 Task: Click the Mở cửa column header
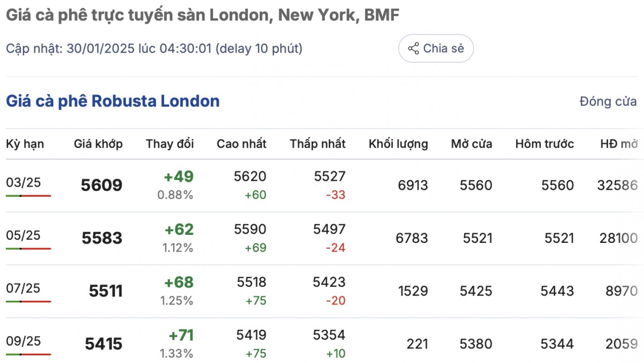[471, 144]
